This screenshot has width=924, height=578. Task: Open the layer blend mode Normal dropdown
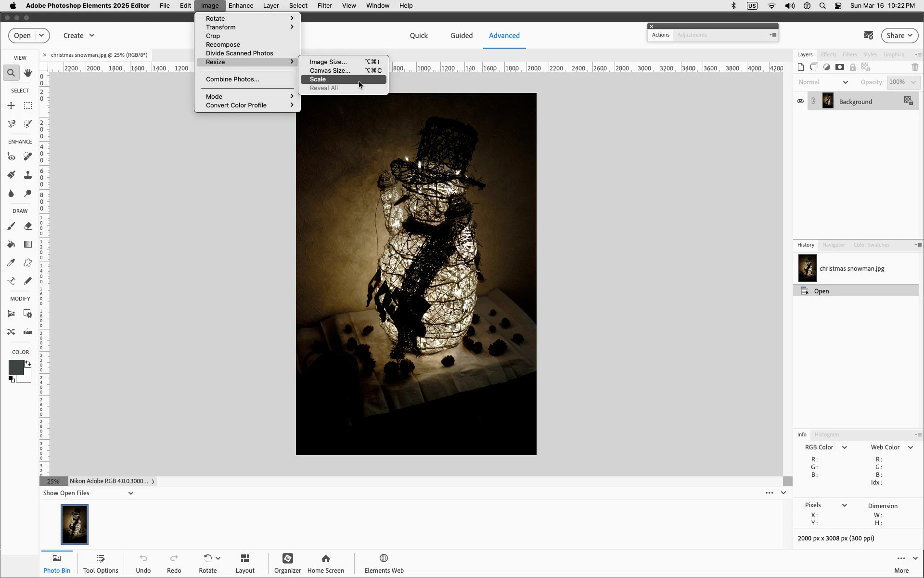point(823,82)
